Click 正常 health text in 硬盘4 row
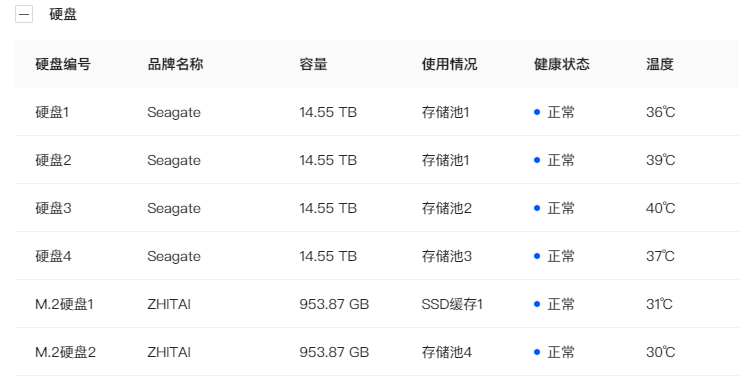 click(x=561, y=256)
